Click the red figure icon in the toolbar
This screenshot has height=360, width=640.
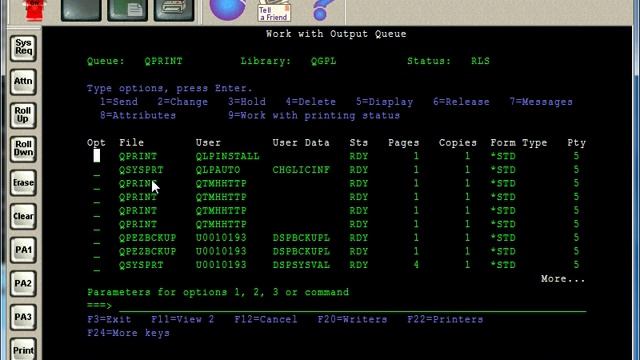35,10
